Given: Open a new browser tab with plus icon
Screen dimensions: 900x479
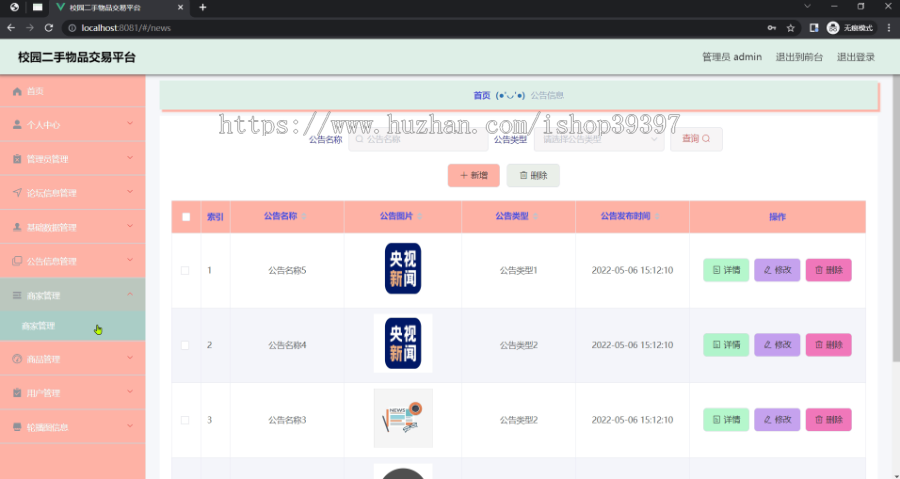Looking at the screenshot, I should pos(203,7).
